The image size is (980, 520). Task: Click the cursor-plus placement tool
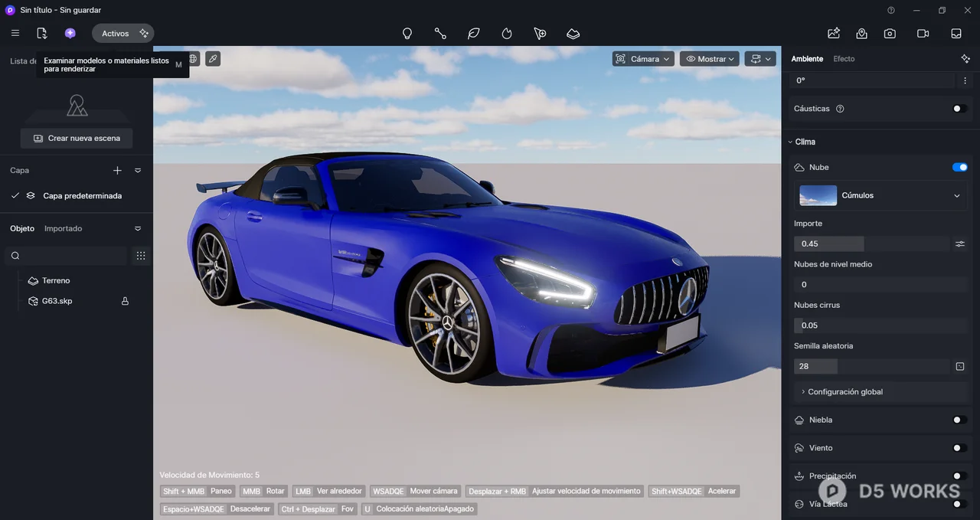[x=540, y=34]
